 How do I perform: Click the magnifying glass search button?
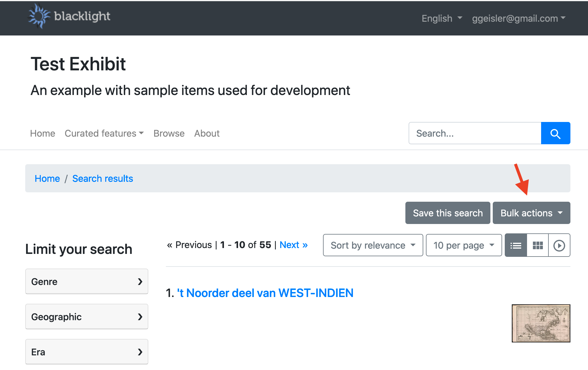[x=555, y=133]
